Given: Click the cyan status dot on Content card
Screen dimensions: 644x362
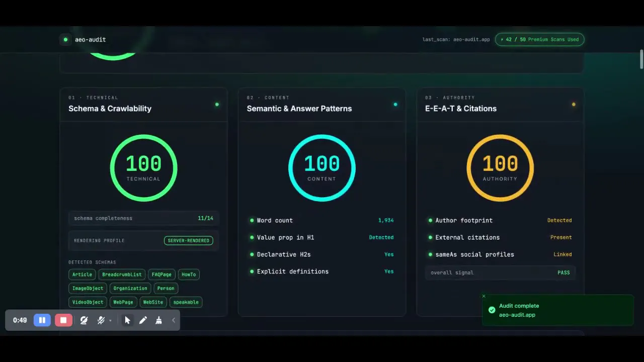Looking at the screenshot, I should (x=395, y=105).
